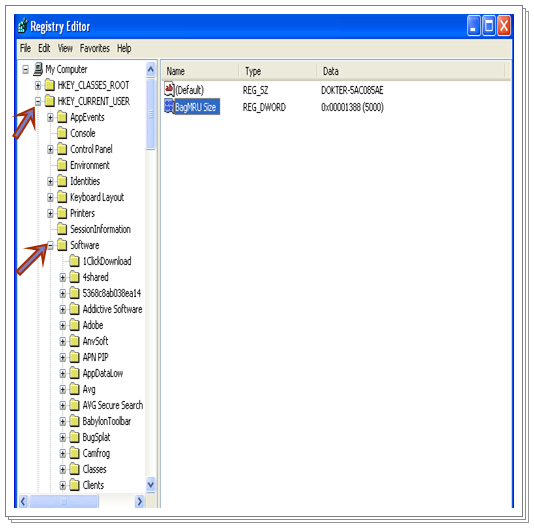Open the File menu
Screen dimensions: 534x528
25,48
